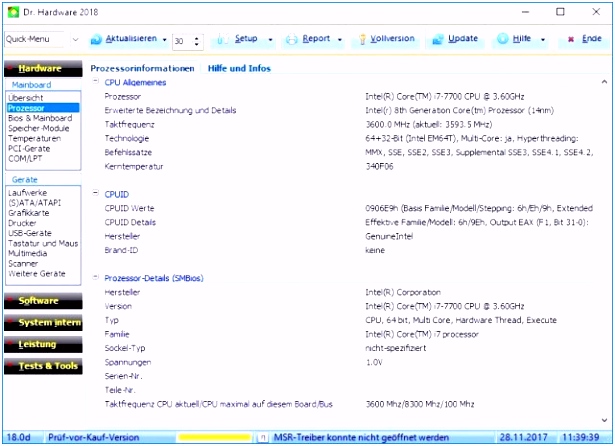Select Speicher-Module entry

pyautogui.click(x=38, y=128)
